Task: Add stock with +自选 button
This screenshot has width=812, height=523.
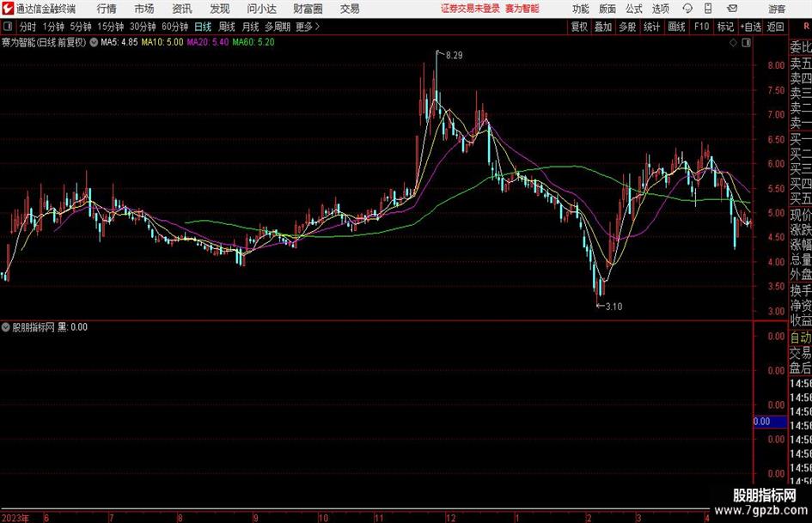Action: coord(750,27)
